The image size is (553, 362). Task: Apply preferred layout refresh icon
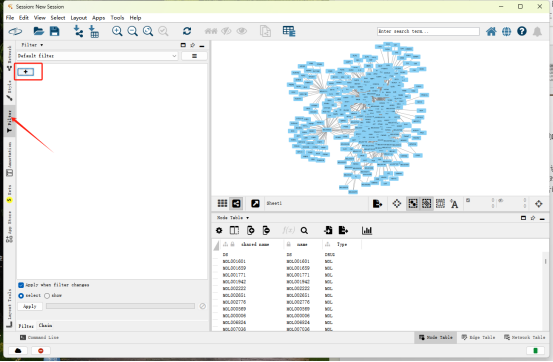tap(187, 31)
